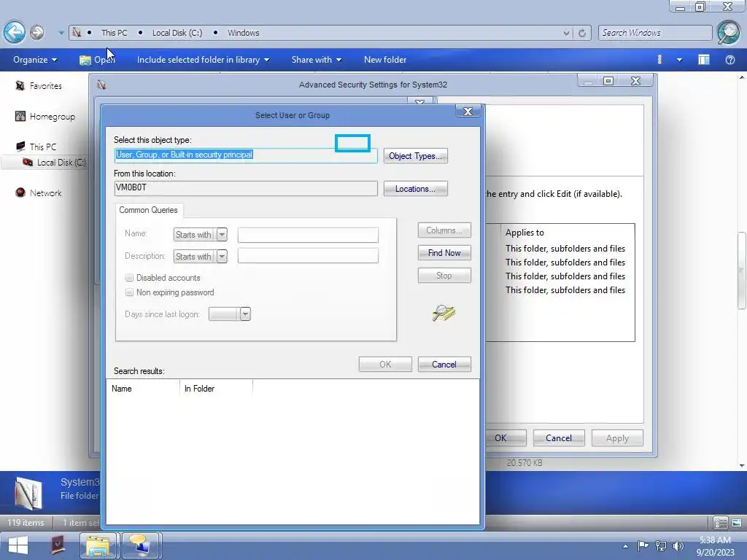Click the Locations button

pos(415,189)
